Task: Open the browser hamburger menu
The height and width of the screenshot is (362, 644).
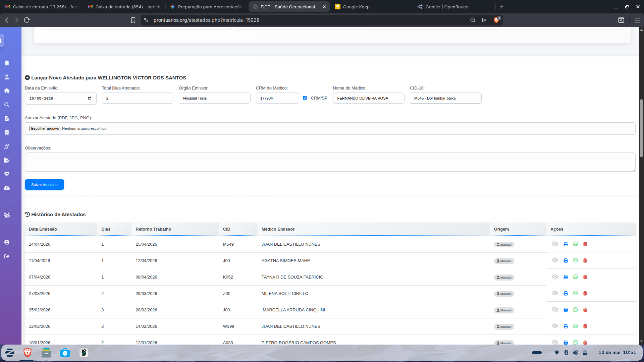Action: point(637,20)
